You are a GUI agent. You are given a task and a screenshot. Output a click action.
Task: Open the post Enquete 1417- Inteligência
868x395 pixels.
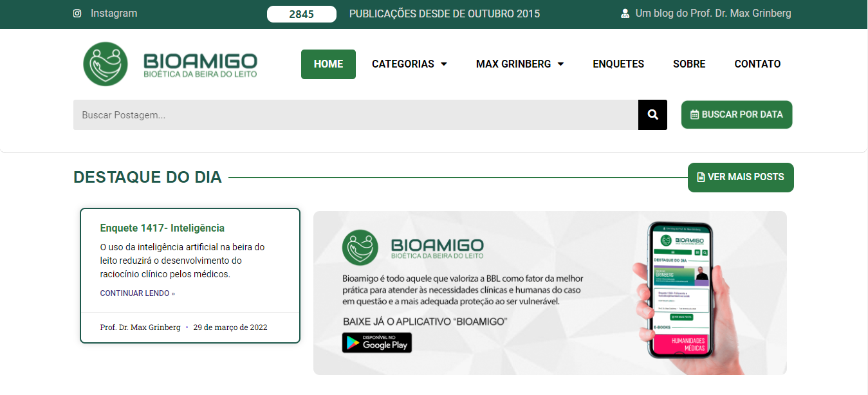tap(162, 228)
